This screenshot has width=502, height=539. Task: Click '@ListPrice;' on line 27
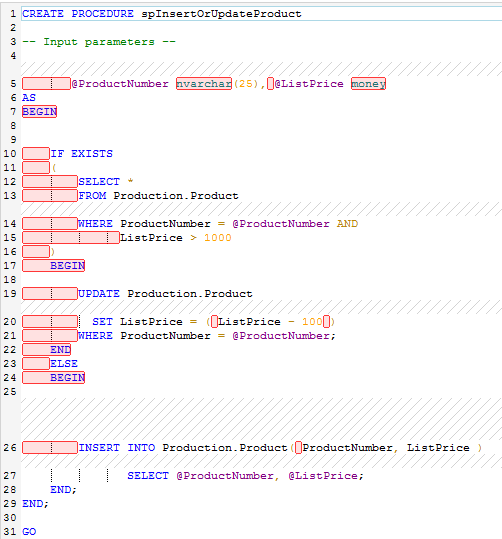(x=326, y=476)
